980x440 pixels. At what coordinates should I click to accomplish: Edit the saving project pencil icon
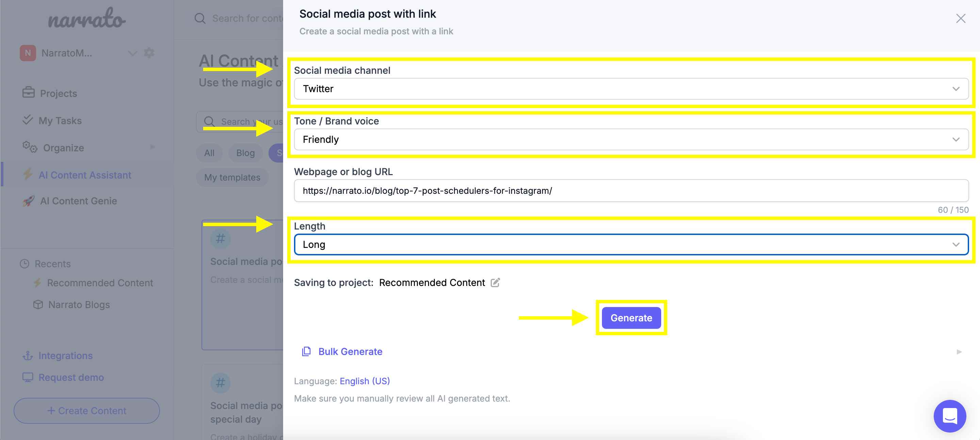pos(495,283)
